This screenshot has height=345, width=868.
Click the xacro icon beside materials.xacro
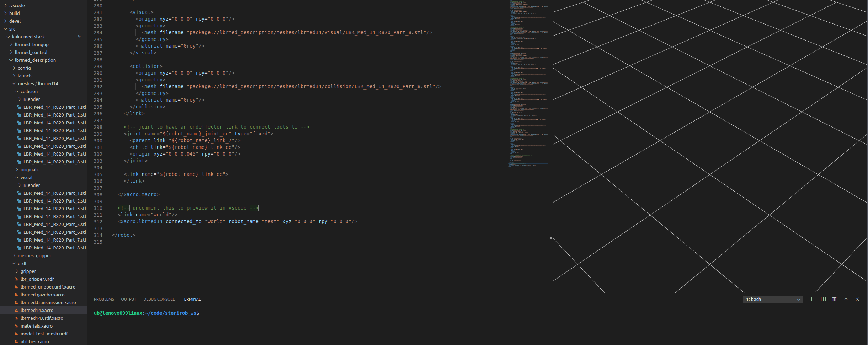click(16, 326)
